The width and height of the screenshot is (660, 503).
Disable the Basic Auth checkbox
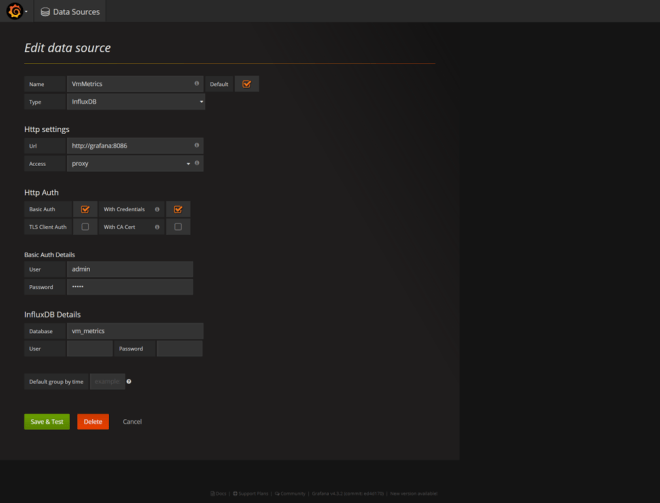coord(85,209)
